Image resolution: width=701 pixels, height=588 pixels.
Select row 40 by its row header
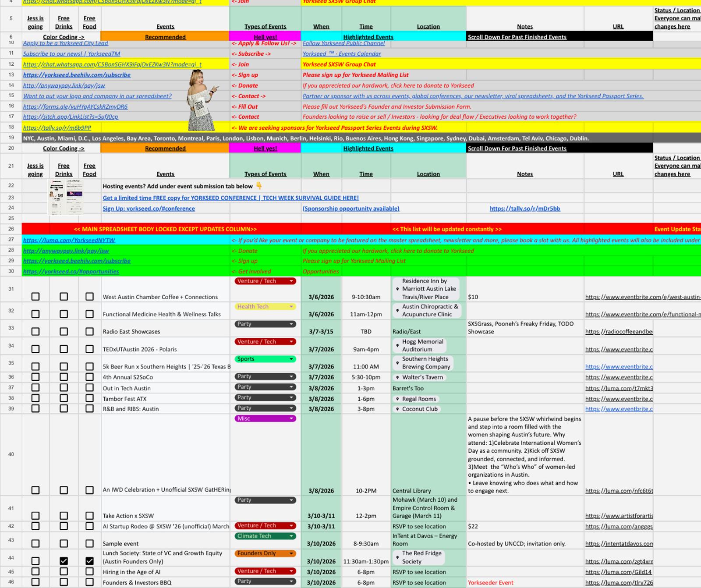point(11,454)
